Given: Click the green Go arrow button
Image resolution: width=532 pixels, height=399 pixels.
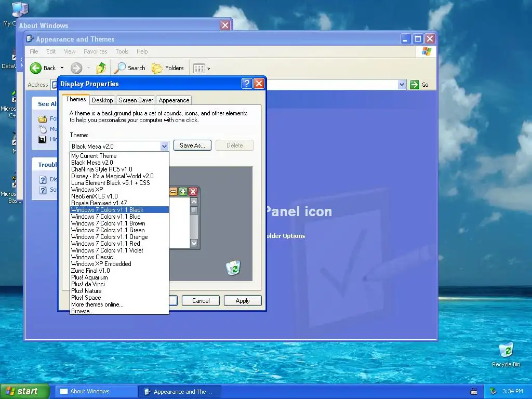Looking at the screenshot, I should pyautogui.click(x=414, y=85).
